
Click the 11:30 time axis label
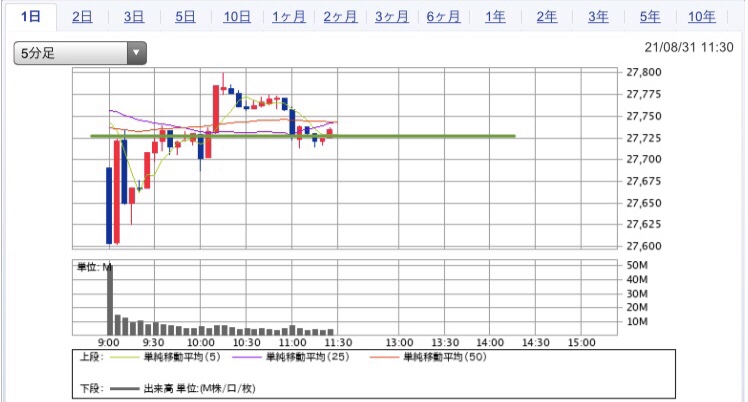[338, 342]
